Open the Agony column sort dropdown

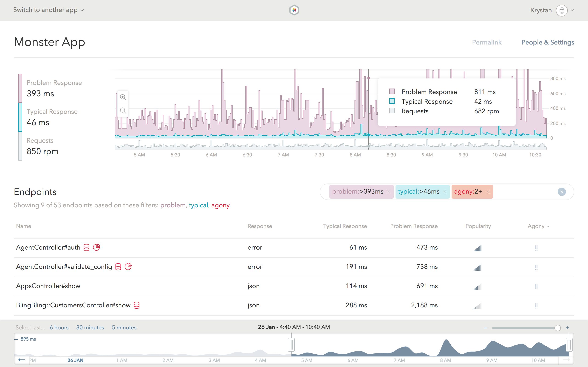pos(538,226)
